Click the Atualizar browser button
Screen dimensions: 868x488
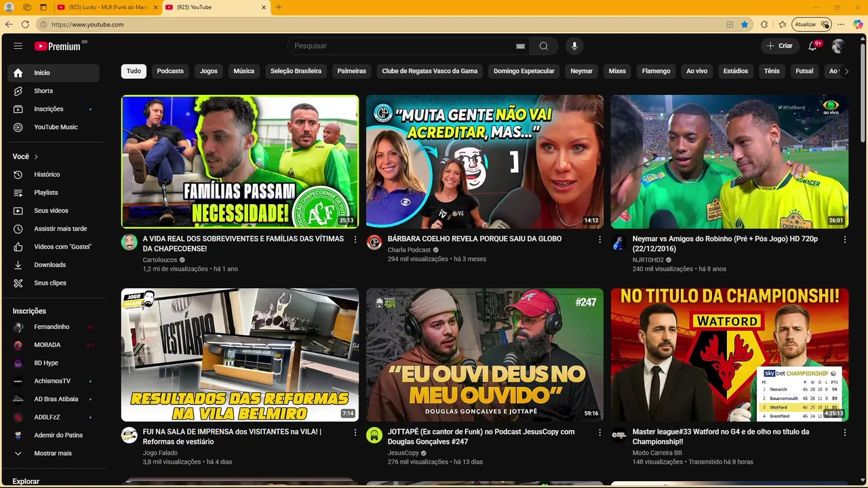tap(811, 24)
